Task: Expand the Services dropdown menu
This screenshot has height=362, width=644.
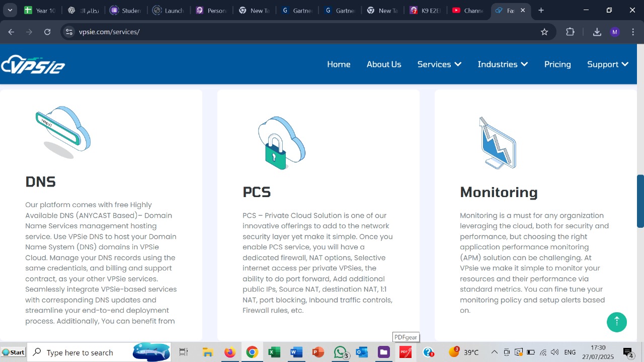Action: click(439, 64)
